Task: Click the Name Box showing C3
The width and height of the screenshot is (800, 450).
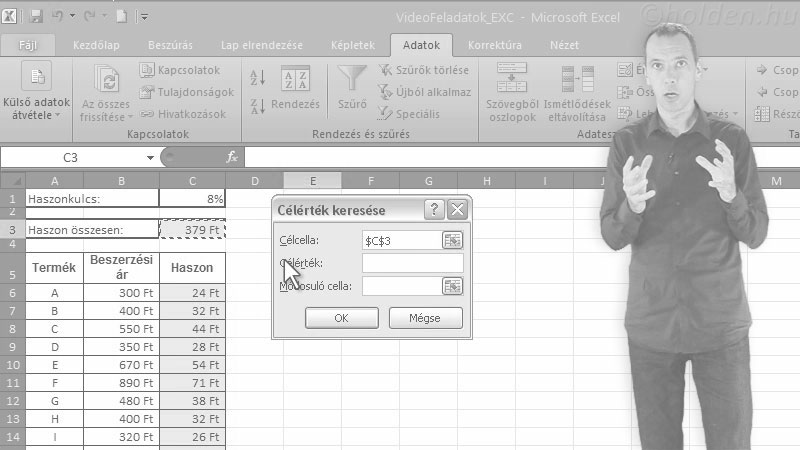Action: coord(71,158)
